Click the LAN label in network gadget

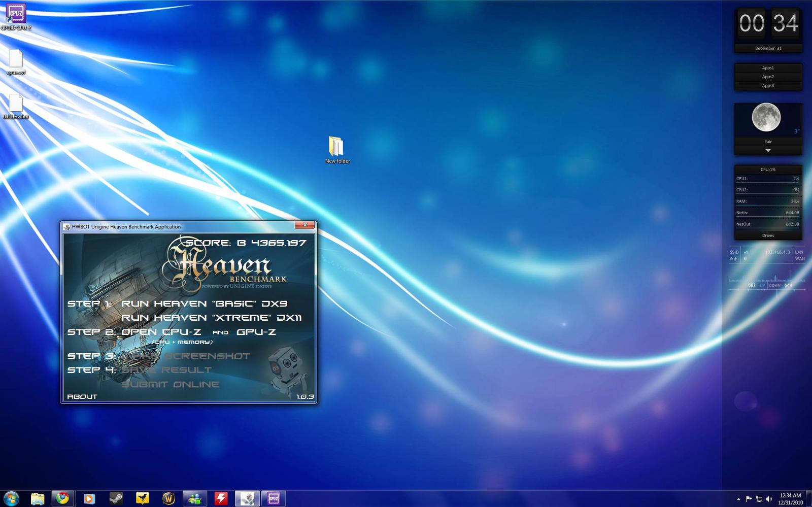click(799, 252)
